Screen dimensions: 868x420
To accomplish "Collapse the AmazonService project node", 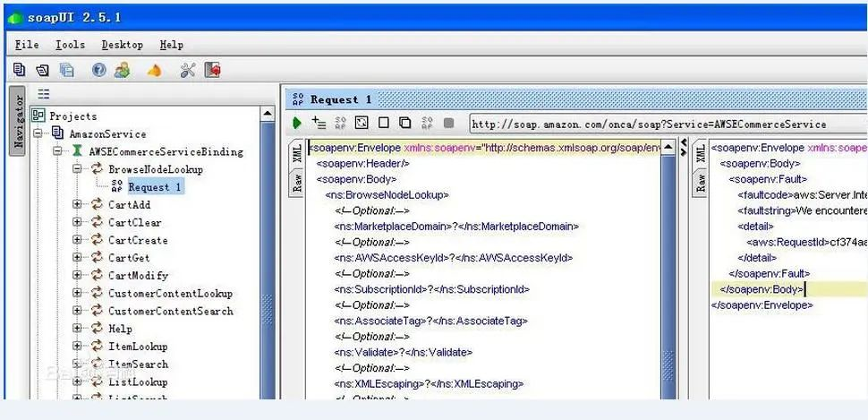I will [37, 133].
